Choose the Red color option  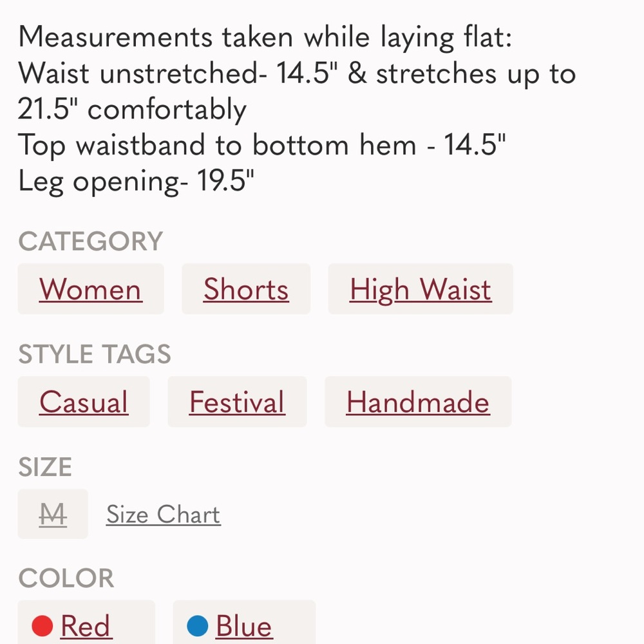[84, 625]
